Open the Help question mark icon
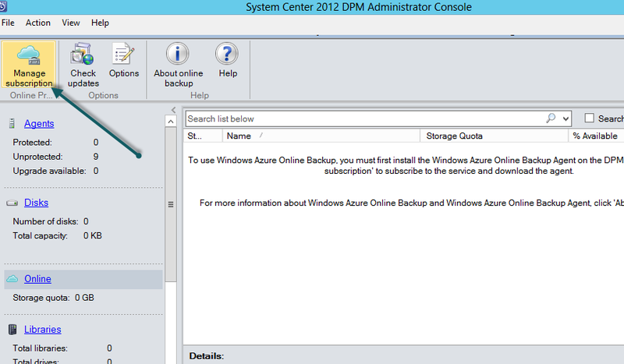This screenshot has height=364, width=624. pos(227,54)
